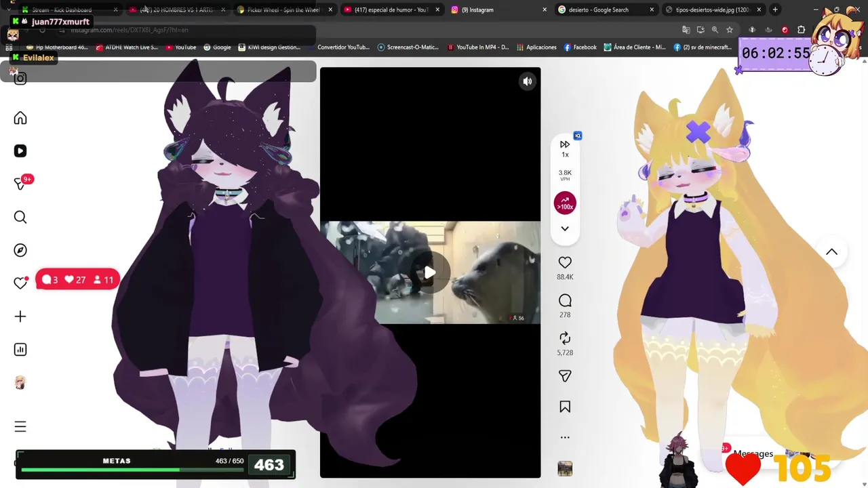
Task: Switch to especial de humor YouTube tab
Action: (391, 9)
